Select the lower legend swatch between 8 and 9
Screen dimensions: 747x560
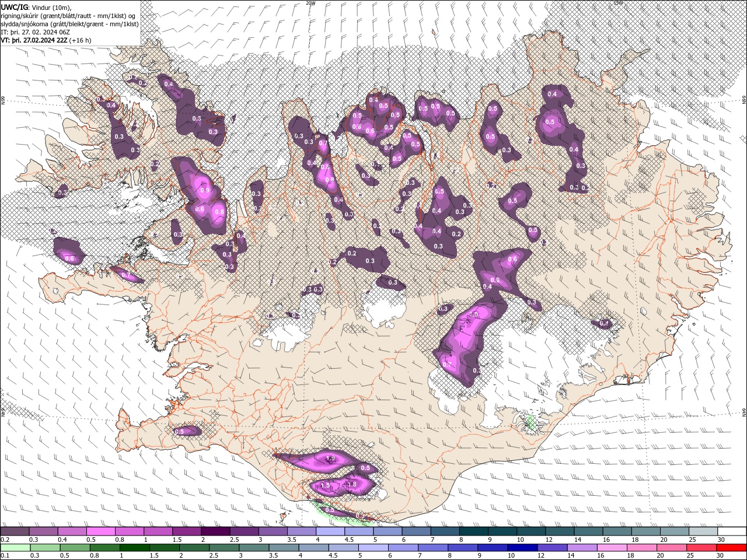pos(462,548)
